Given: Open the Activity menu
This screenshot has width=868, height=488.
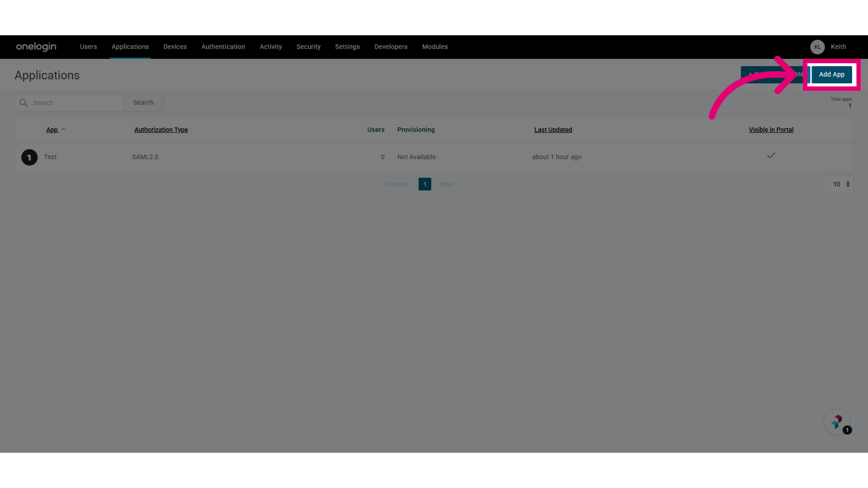Looking at the screenshot, I should click(271, 47).
